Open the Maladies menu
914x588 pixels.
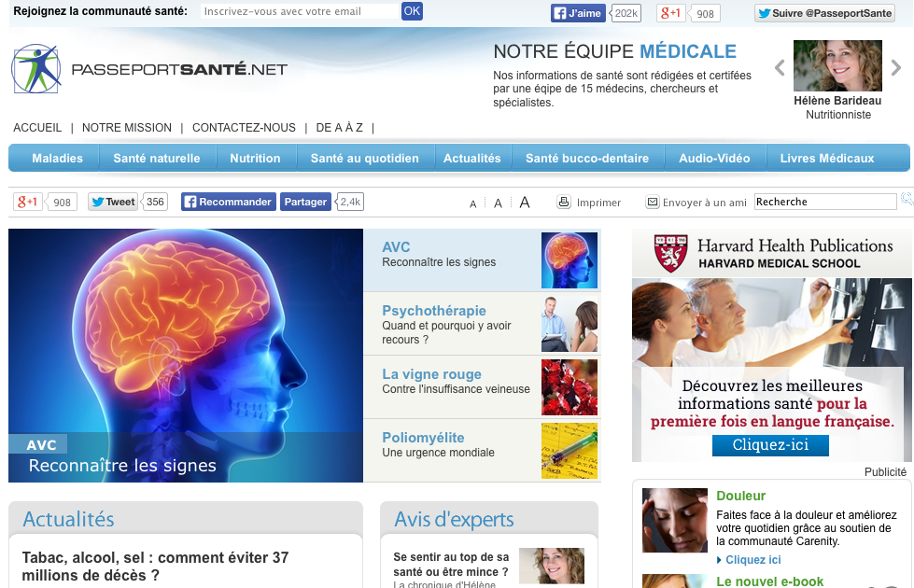(57, 159)
